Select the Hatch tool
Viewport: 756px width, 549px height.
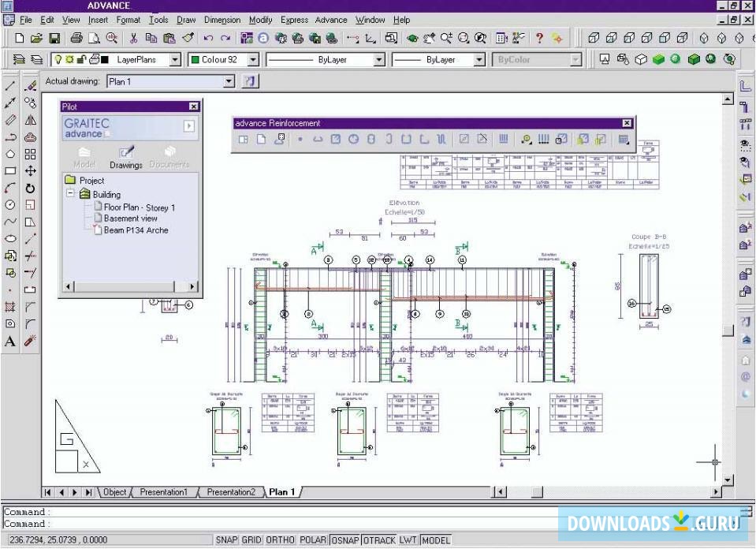point(10,307)
